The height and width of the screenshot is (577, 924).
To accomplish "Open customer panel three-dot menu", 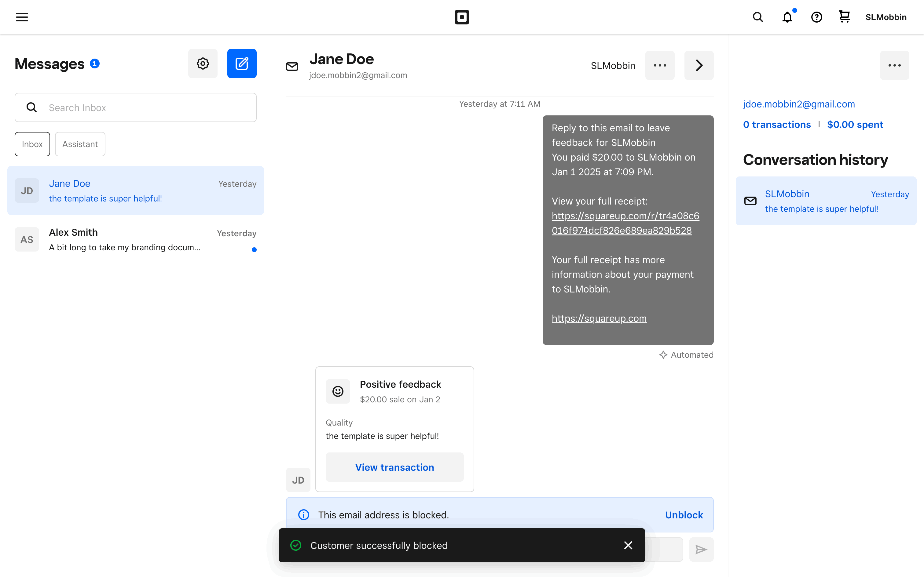I will (894, 65).
